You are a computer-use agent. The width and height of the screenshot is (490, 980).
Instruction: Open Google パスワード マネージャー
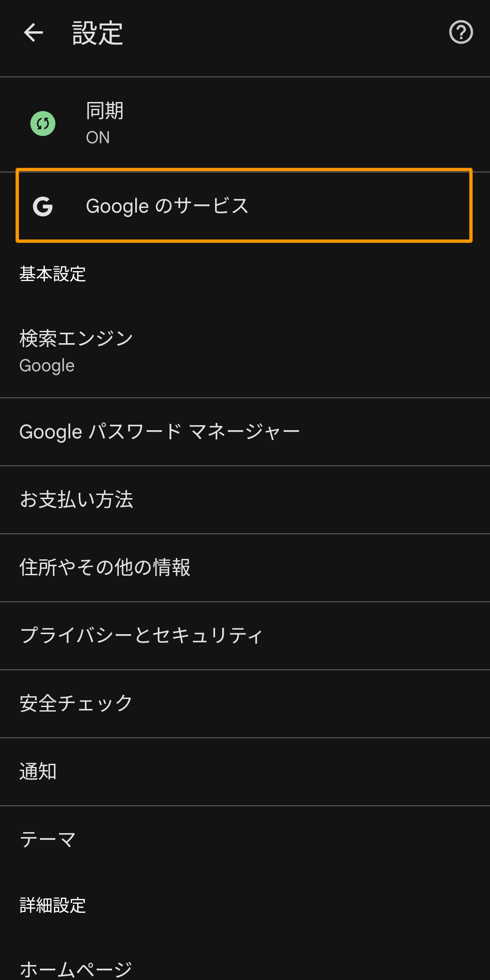tap(245, 432)
